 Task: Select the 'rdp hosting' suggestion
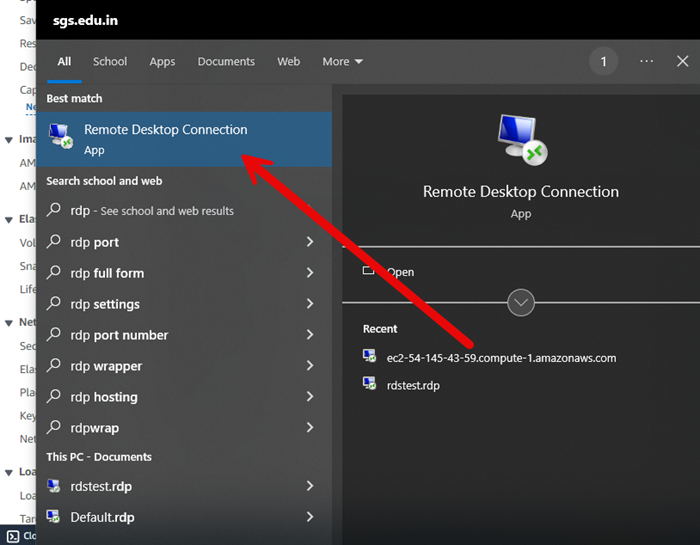184,396
